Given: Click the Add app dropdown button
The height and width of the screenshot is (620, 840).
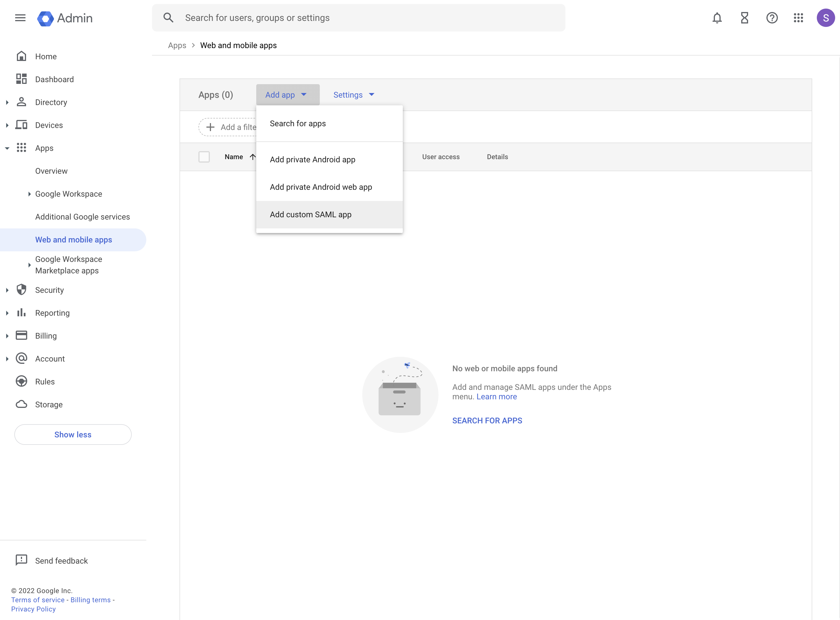Looking at the screenshot, I should click(288, 94).
